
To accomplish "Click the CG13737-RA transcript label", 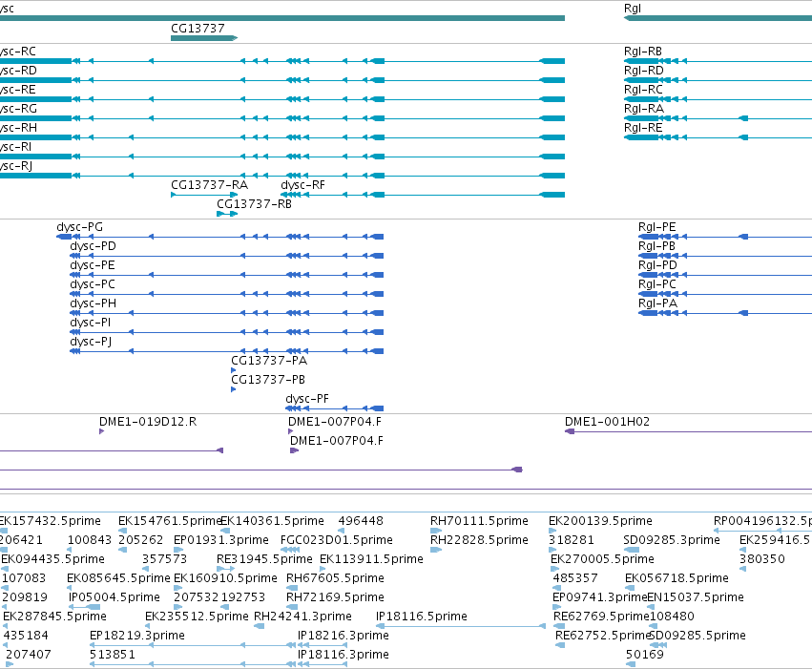I will tap(209, 185).
